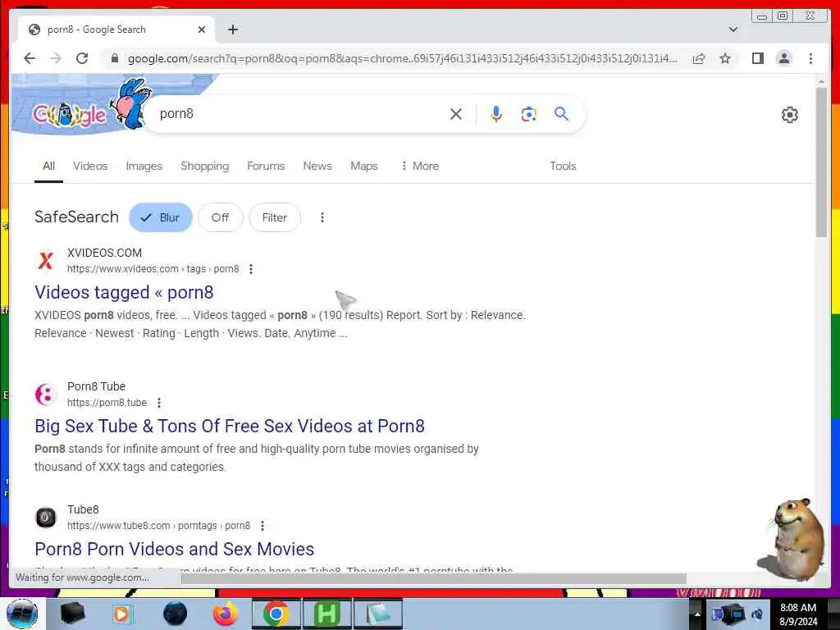Image resolution: width=840 pixels, height=630 pixels.
Task: Reload the page with the refresh icon
Action: [x=82, y=58]
